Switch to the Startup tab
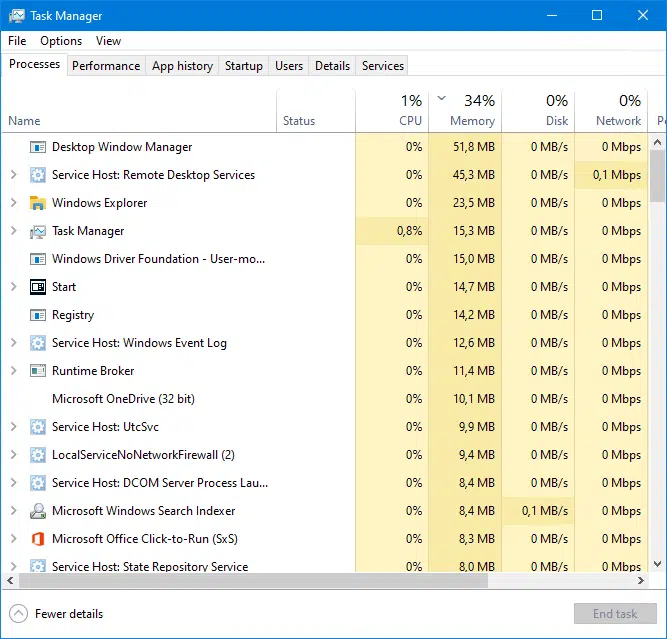 pyautogui.click(x=244, y=66)
